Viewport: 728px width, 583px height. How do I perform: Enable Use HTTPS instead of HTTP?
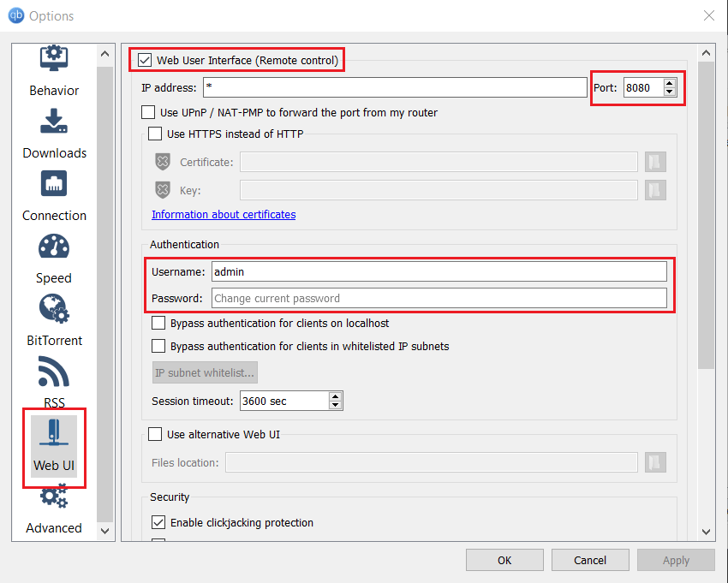point(155,134)
